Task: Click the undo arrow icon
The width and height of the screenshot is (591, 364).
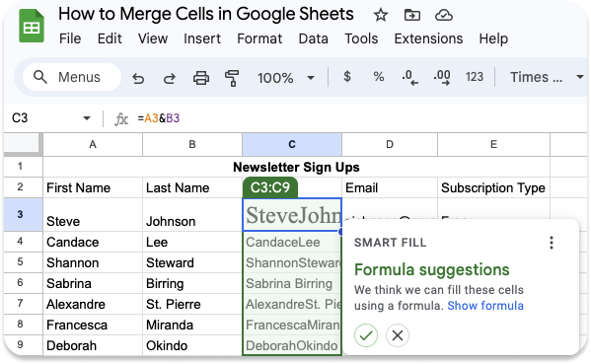Action: click(138, 78)
